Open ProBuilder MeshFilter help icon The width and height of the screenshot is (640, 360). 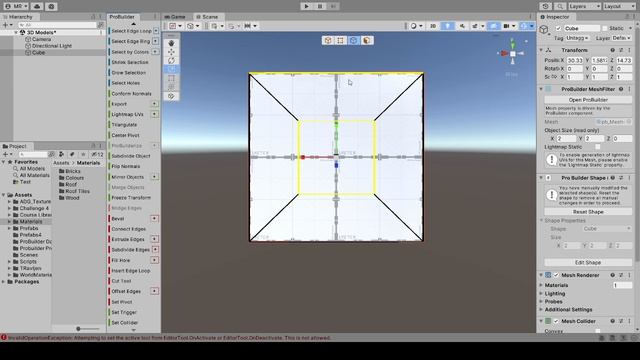coord(621,89)
